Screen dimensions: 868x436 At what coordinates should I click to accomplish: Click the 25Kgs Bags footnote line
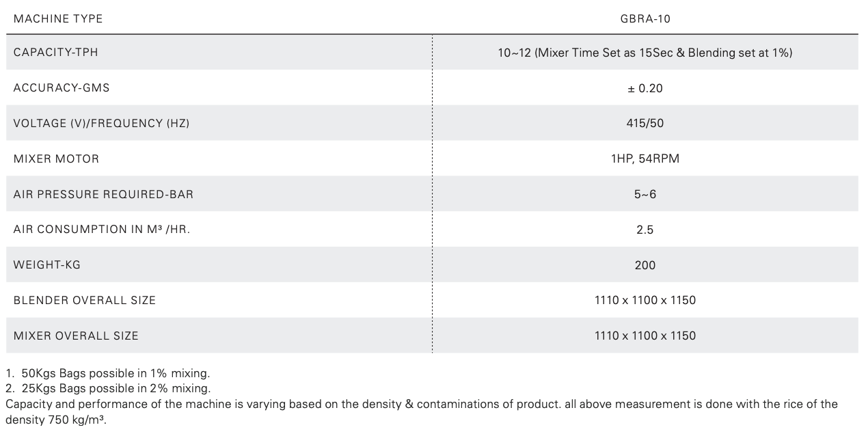click(x=108, y=388)
